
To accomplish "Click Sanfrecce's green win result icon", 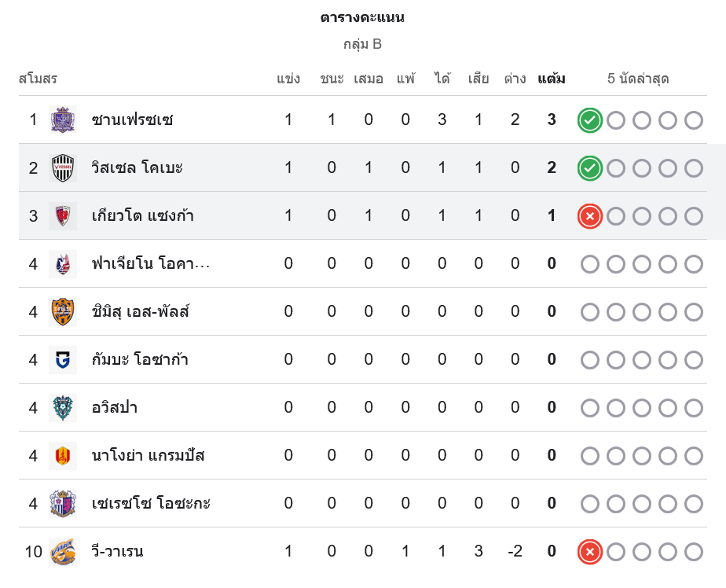I will tap(590, 120).
